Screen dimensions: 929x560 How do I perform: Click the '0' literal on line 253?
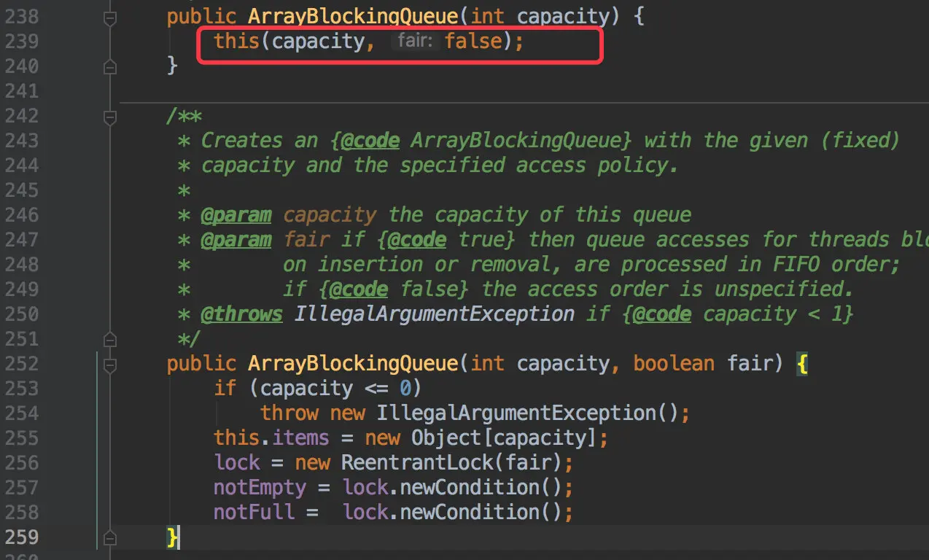(405, 389)
